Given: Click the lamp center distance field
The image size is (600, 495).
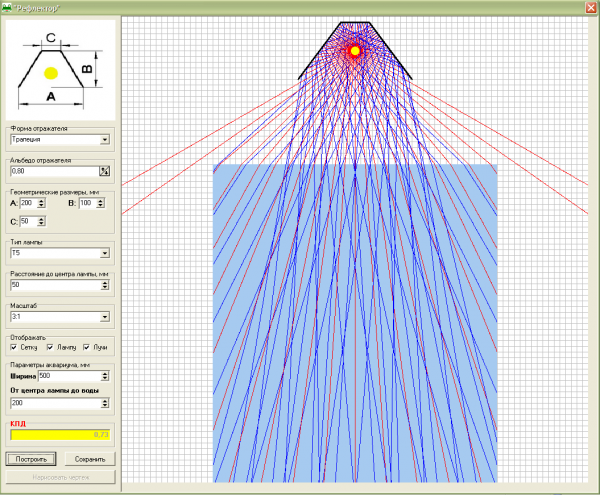Looking at the screenshot, I should 55,285.
